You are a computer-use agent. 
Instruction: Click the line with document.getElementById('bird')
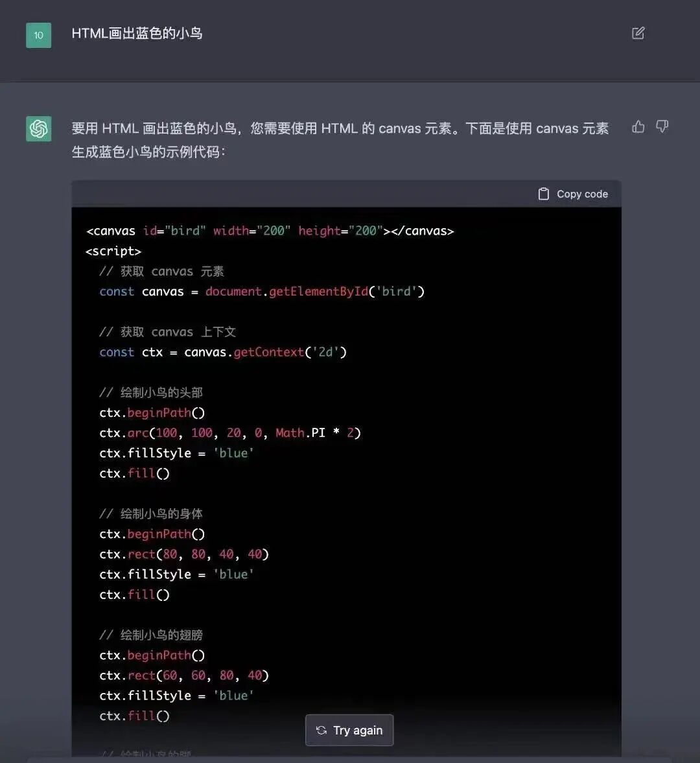point(262,292)
